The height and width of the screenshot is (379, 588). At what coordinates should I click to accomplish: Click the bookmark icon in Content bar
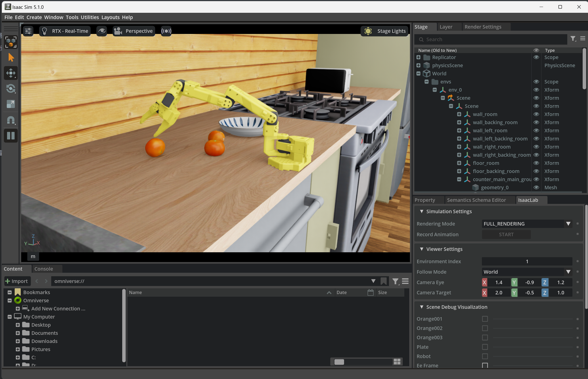(383, 281)
